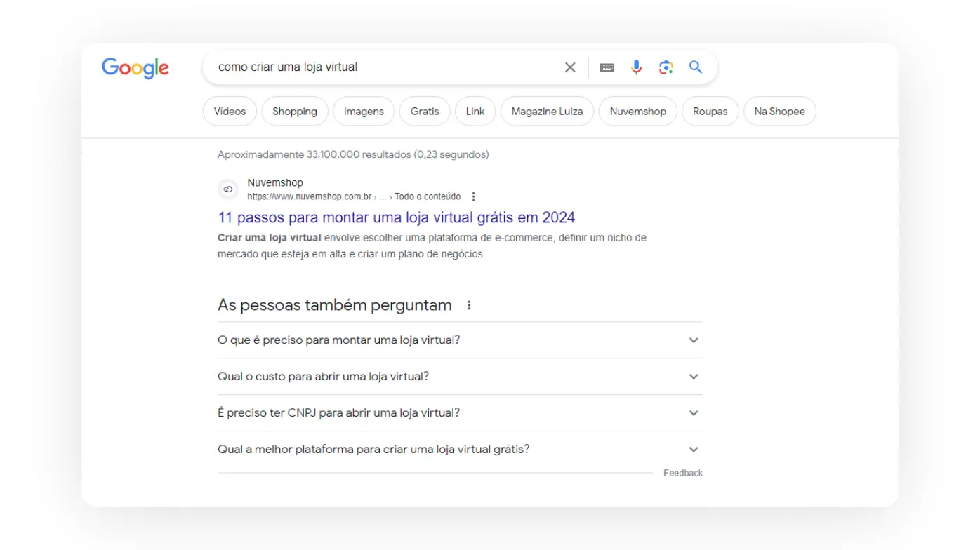Screen dimensions: 980x550
Task: Switch to the Imagens filter tab
Action: tap(363, 111)
